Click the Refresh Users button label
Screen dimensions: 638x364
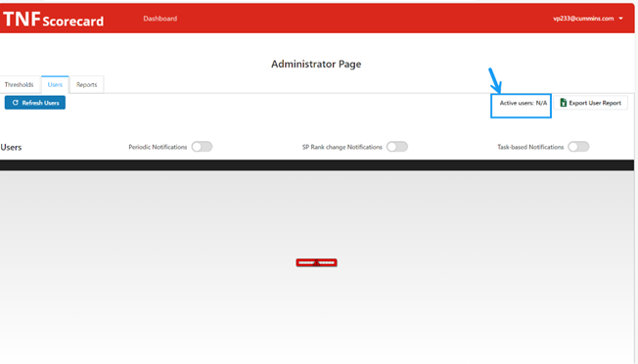click(41, 103)
